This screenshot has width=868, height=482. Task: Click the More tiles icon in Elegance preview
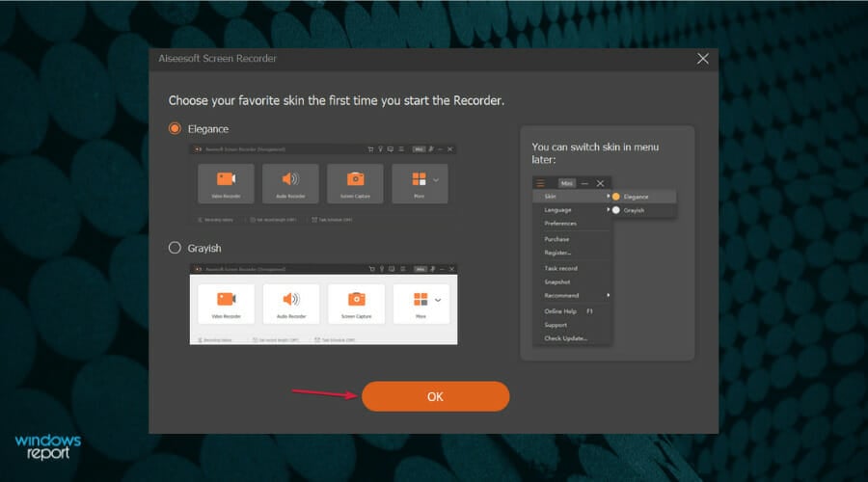[419, 179]
